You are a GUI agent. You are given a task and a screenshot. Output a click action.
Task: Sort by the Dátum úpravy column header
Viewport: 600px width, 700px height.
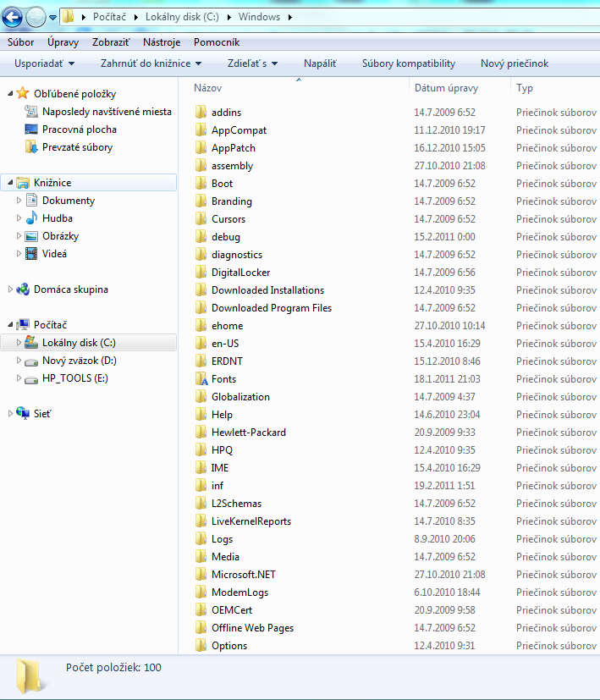coord(447,88)
